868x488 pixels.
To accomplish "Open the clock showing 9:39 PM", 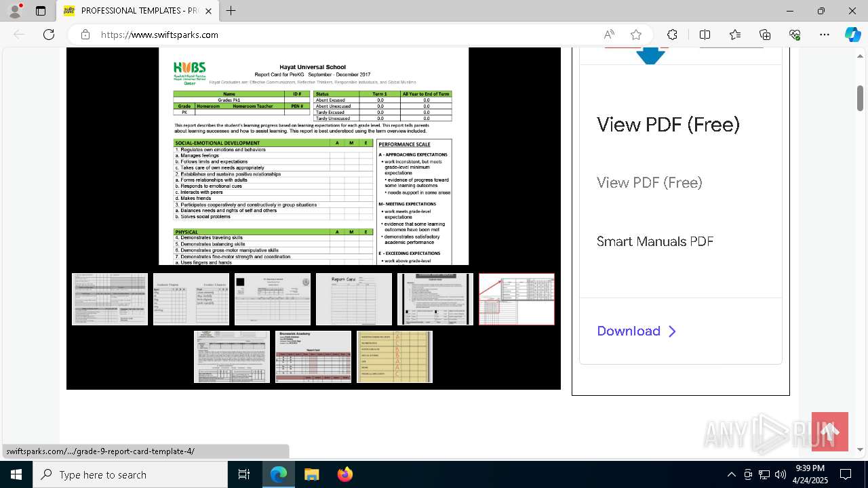I will click(x=810, y=474).
